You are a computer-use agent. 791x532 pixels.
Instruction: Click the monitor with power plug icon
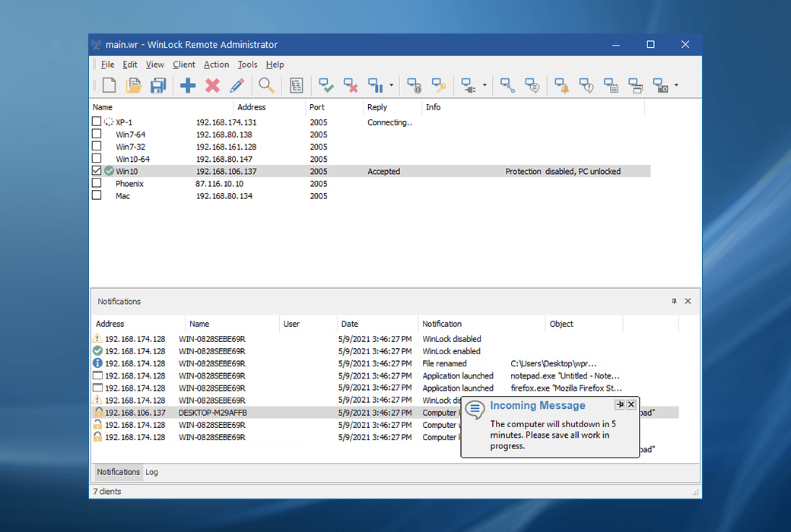click(469, 85)
